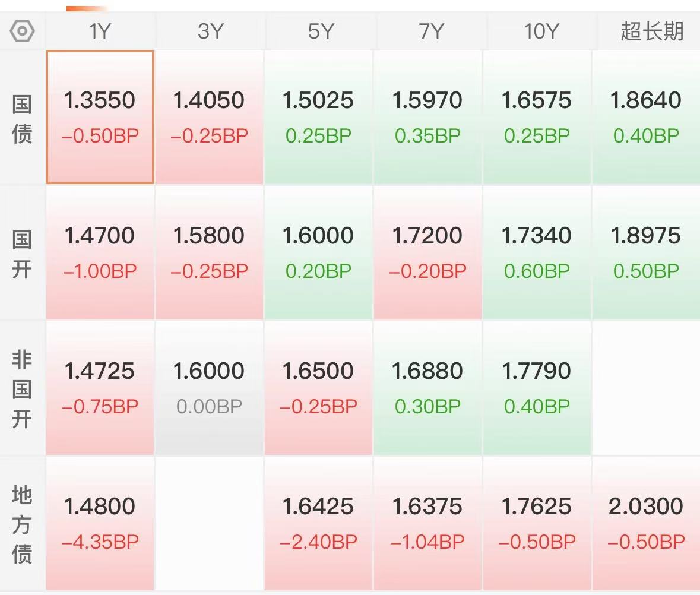Open 非国开 5Y cell showing 1.6500
Viewport: 700px width, 595px height.
coord(318,388)
